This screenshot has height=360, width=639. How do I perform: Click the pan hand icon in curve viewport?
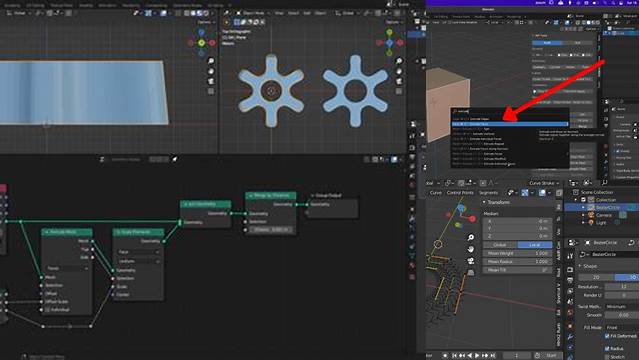click(471, 249)
